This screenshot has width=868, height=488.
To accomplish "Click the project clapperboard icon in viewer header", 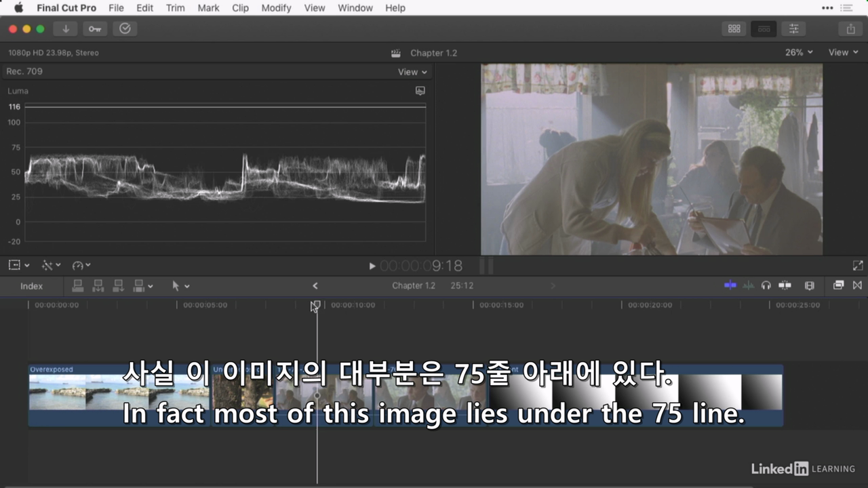I will [397, 53].
